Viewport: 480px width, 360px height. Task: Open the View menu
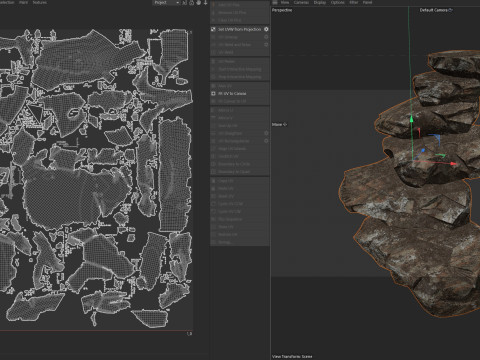click(285, 2)
